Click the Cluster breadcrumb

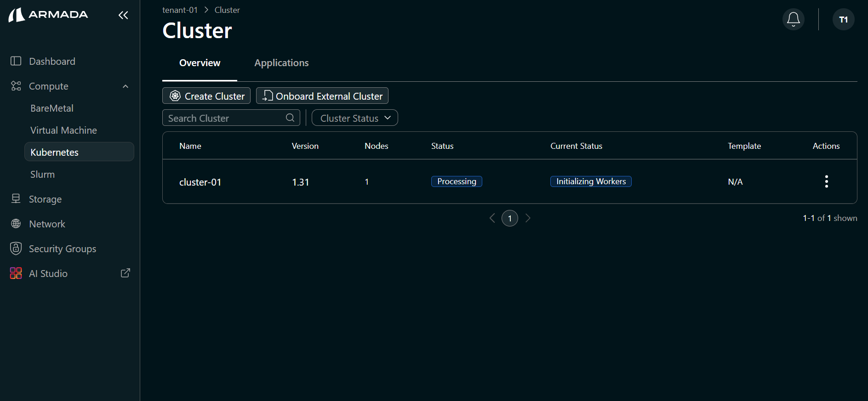(x=227, y=10)
